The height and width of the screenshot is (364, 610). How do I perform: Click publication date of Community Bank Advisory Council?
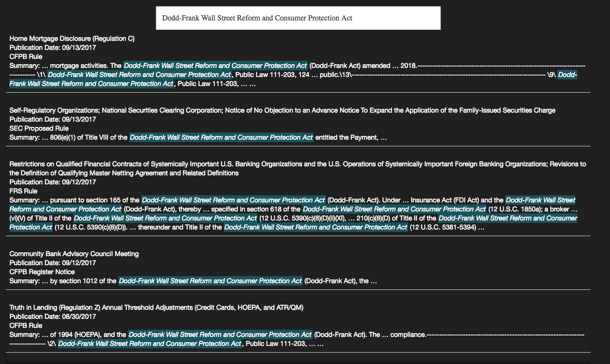pos(53,263)
